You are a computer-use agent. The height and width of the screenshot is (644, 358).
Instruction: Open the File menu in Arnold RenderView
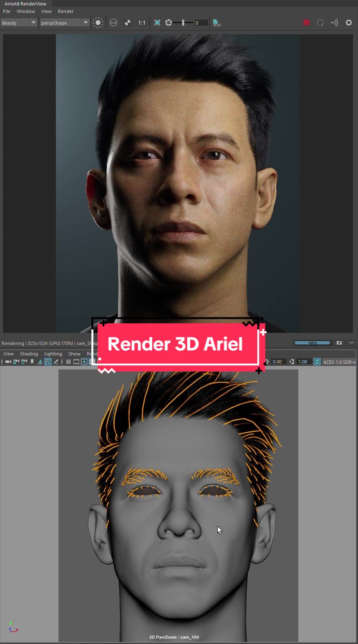[7, 11]
